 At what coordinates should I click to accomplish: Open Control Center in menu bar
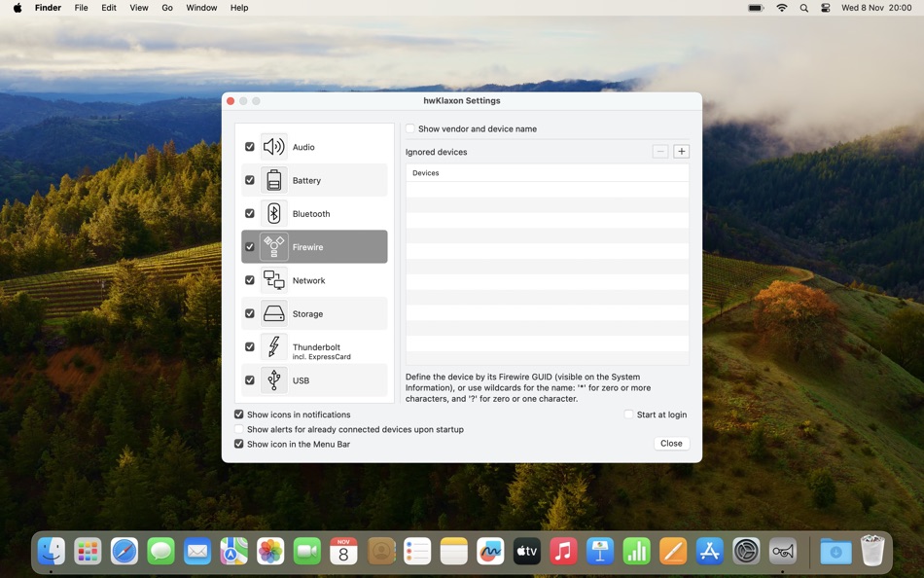click(826, 8)
